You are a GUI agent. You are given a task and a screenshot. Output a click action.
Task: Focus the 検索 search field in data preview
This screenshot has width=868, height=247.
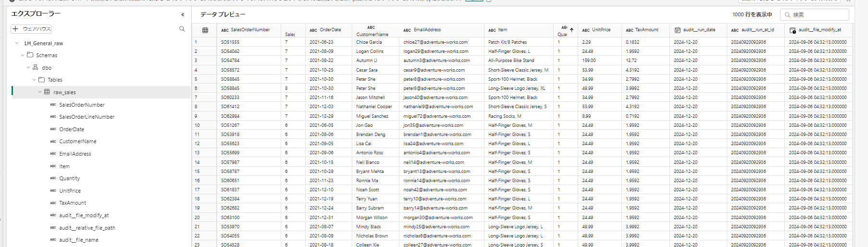(x=814, y=15)
